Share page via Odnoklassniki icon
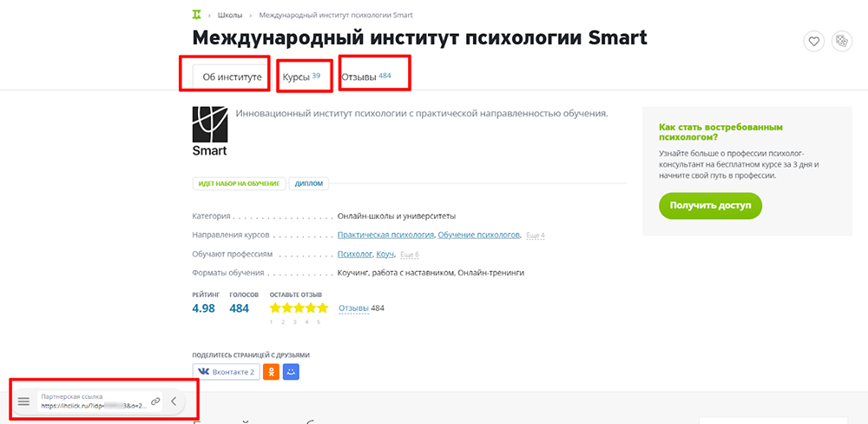This screenshot has width=868, height=424. pyautogui.click(x=271, y=372)
